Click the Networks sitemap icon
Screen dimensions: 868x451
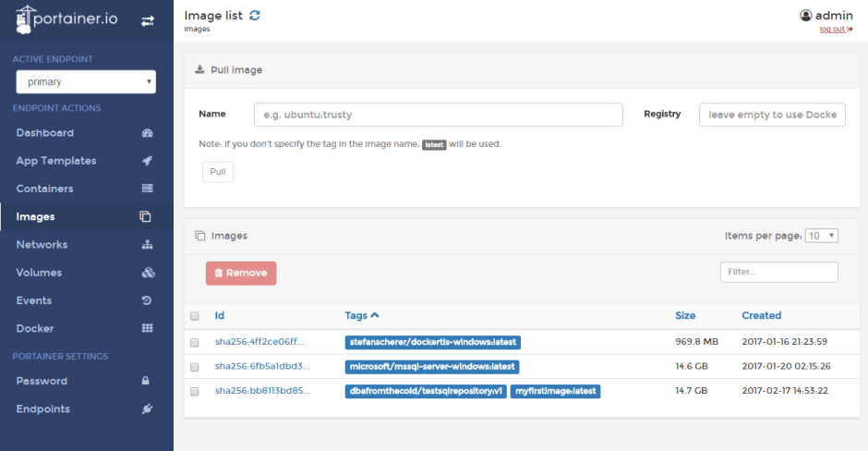(147, 245)
